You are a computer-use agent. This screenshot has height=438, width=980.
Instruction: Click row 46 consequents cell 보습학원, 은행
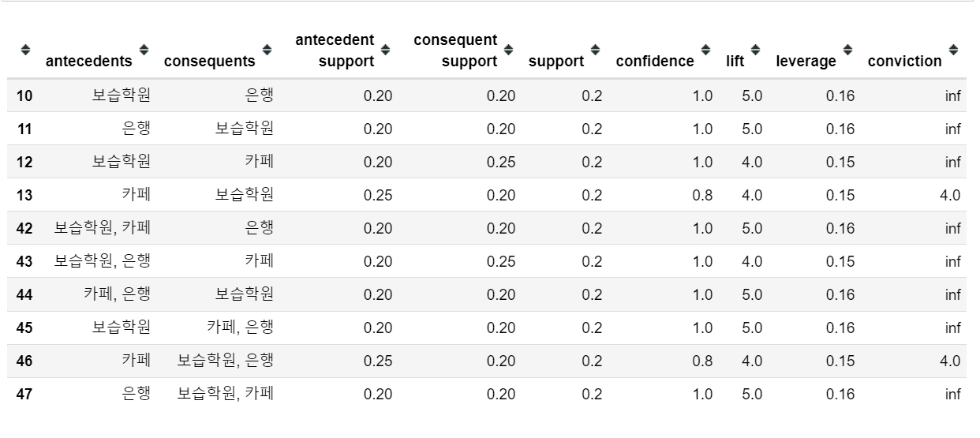coord(225,361)
